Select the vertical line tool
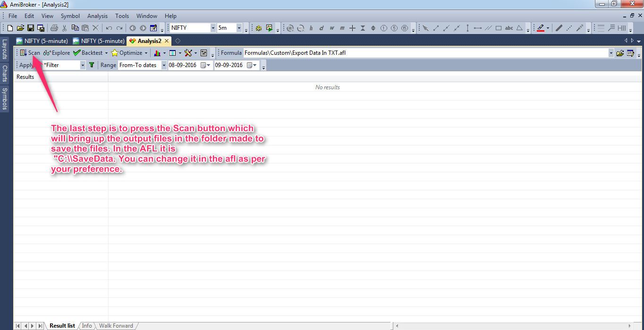The width and height of the screenshot is (644, 330). [x=467, y=28]
